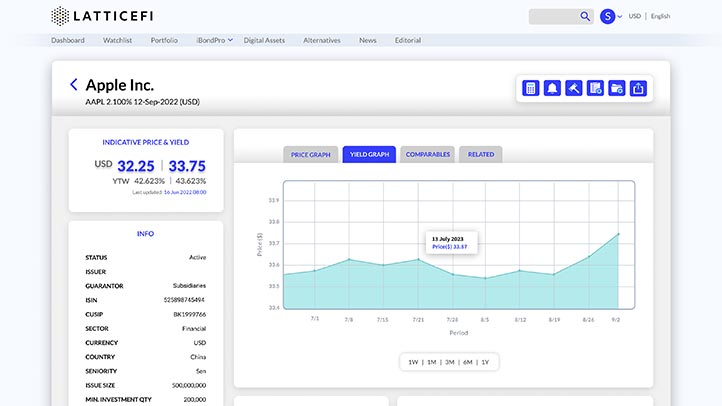Add bond to portfolio via folder-plus icon

coord(617,88)
